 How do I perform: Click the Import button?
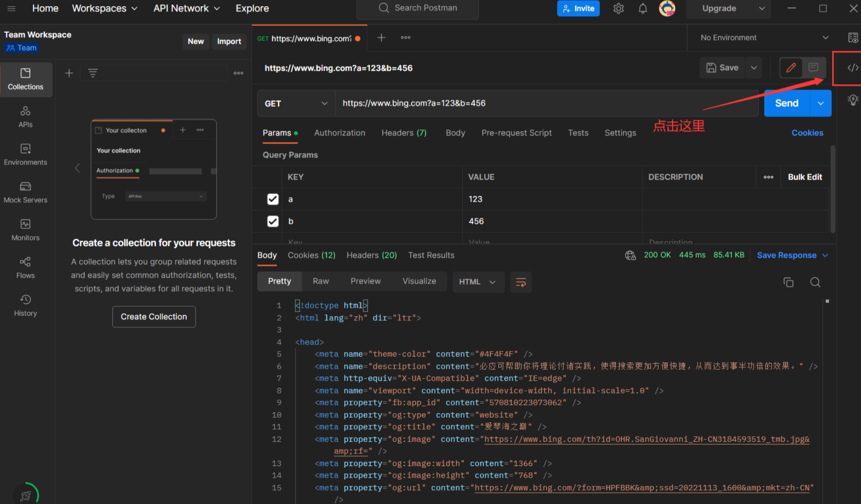tap(229, 41)
